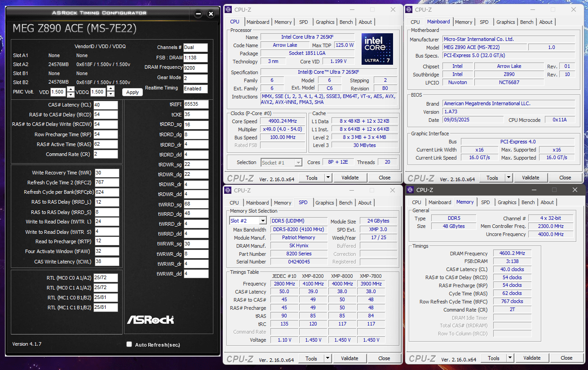The image size is (588, 370).
Task: Click Close button in the SPD window
Action: pos(384,358)
